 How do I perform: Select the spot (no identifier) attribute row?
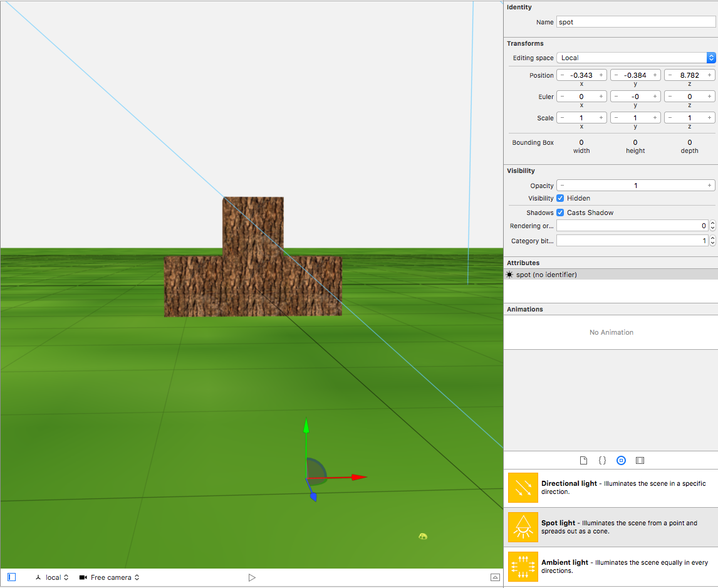tap(611, 275)
